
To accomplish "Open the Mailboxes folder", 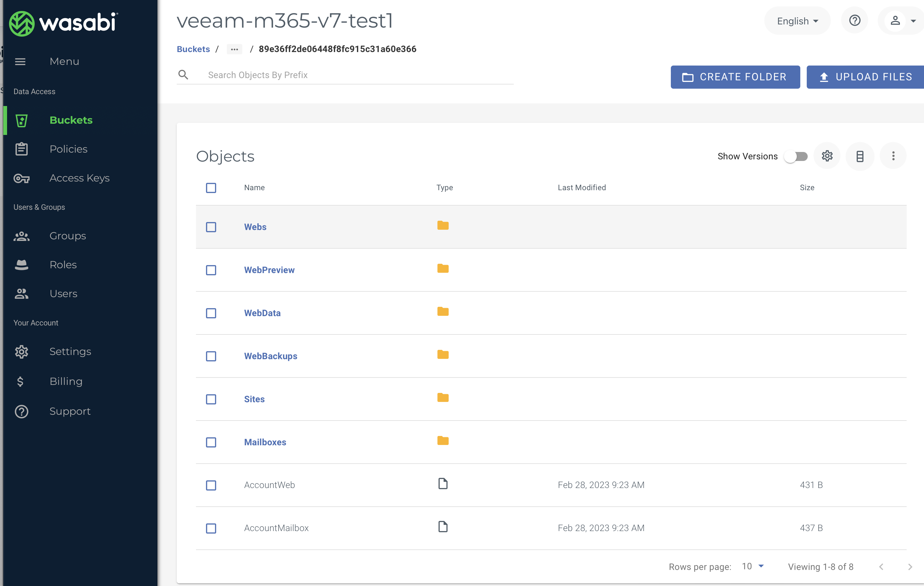I will pyautogui.click(x=265, y=442).
